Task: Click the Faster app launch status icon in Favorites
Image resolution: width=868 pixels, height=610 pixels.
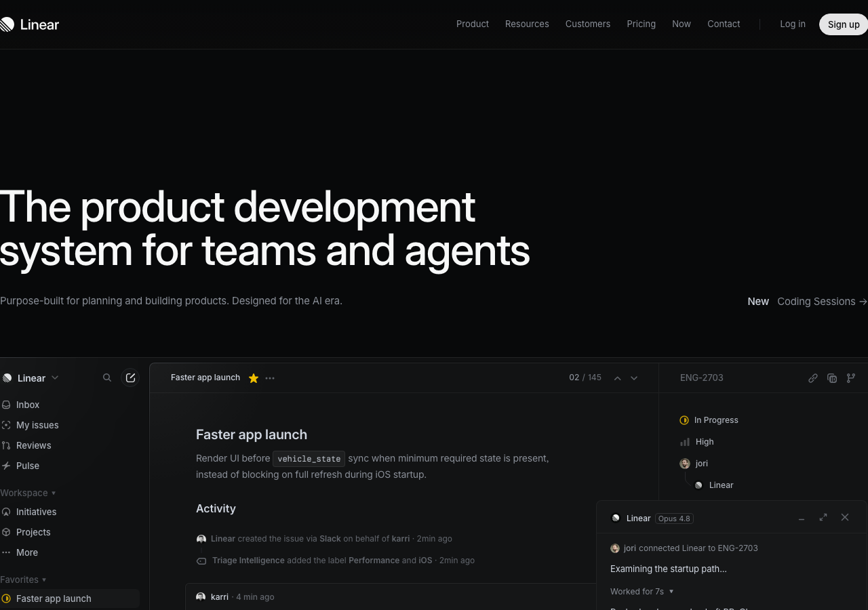Action: point(6,598)
